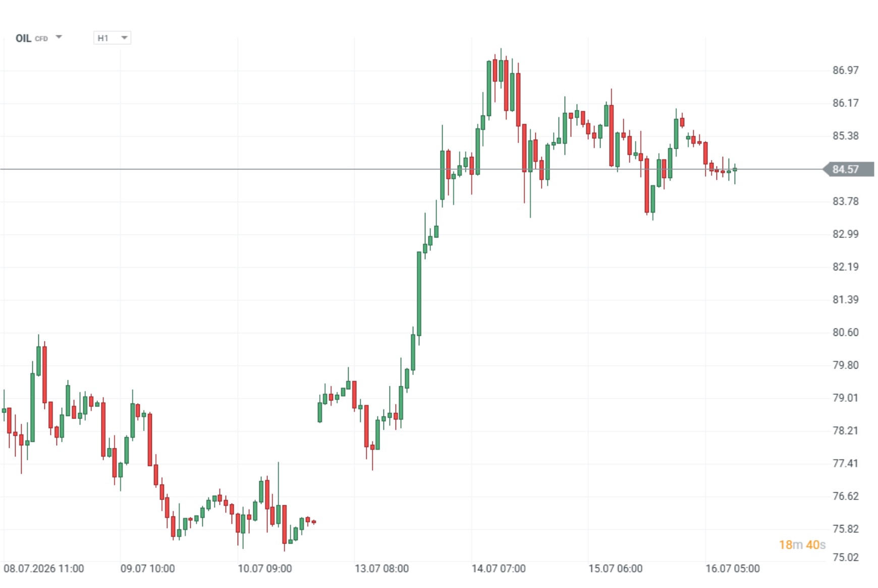878x588 pixels.
Task: Select the 14.07 07:00 time label
Action: coord(499,569)
